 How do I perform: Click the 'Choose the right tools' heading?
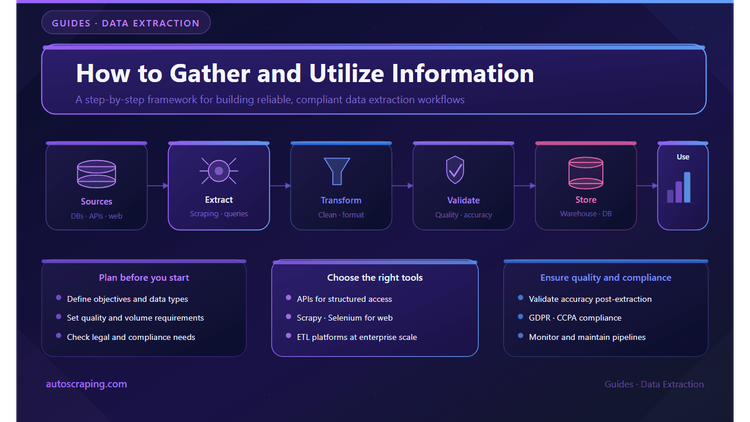(x=375, y=278)
